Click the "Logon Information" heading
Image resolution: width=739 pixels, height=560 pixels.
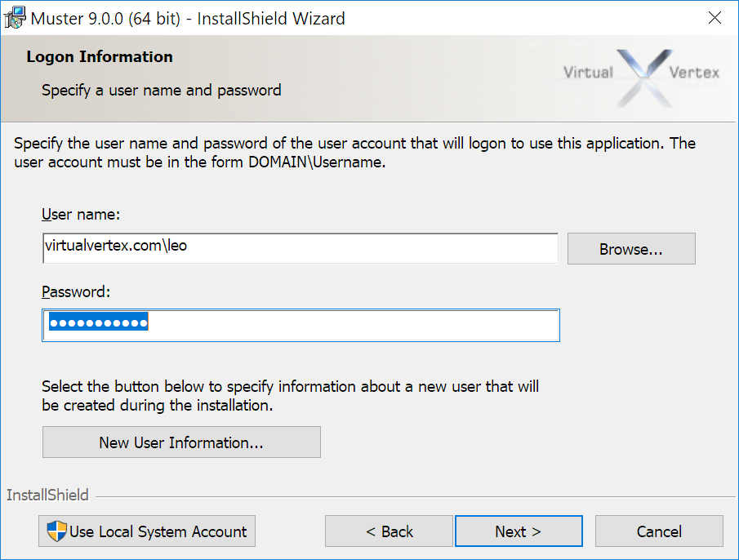coord(100,57)
